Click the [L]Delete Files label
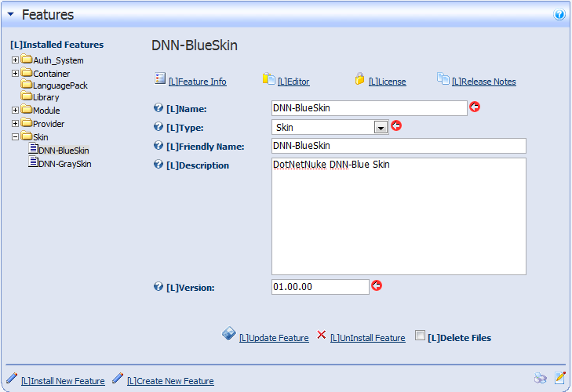 click(459, 338)
